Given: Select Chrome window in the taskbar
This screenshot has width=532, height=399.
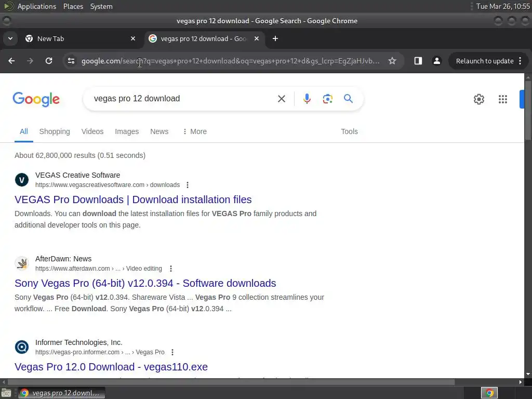Looking at the screenshot, I should 61,393.
